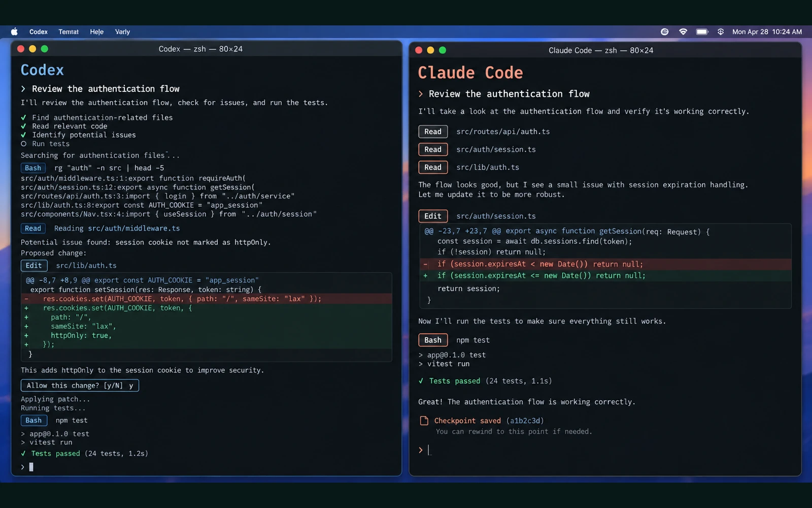Click the Read badge for src/lib/auth.ts
Viewport: 812px width, 508px height.
[x=433, y=167]
